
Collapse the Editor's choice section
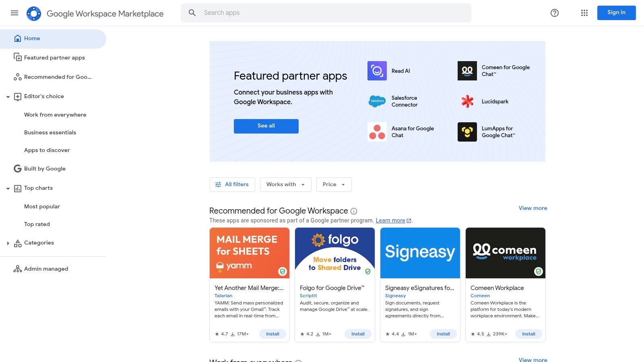click(x=8, y=97)
